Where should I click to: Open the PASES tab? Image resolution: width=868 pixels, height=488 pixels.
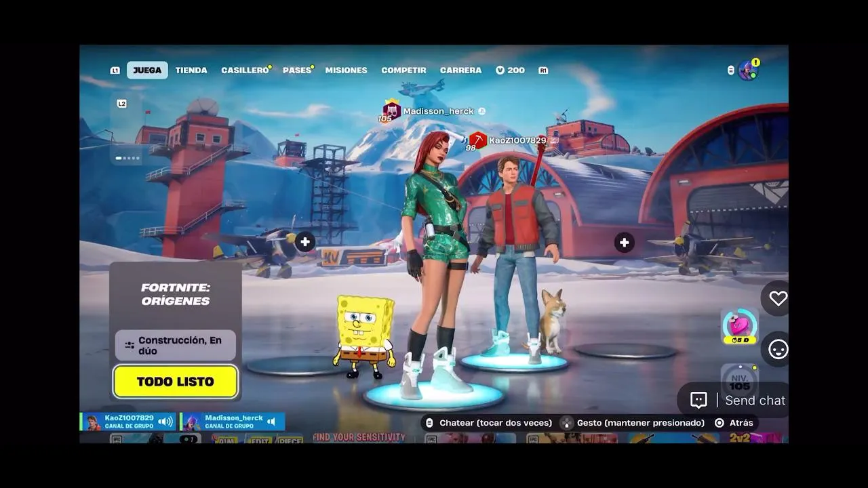click(297, 70)
